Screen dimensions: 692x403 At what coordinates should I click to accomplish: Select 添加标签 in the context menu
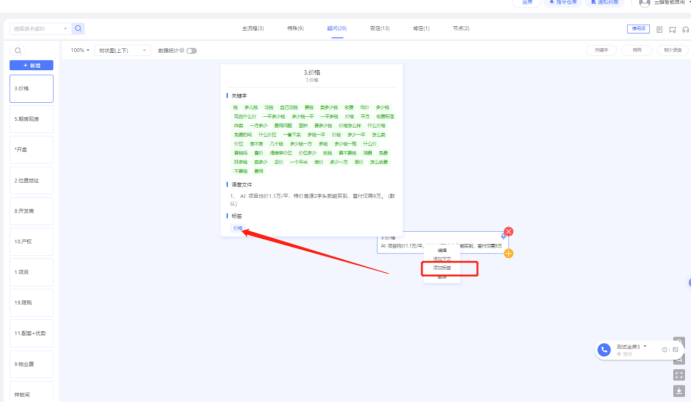(442, 268)
